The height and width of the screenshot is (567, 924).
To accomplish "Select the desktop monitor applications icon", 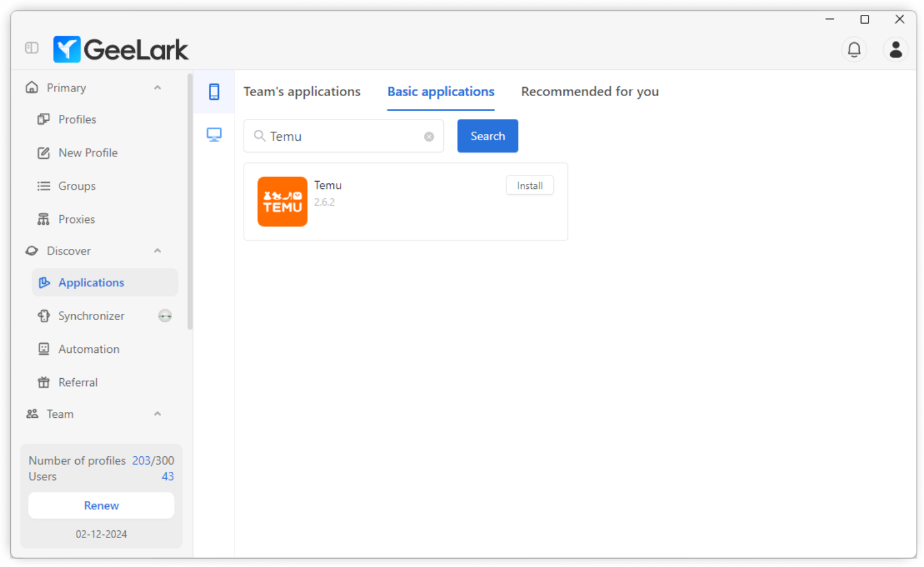I will click(x=214, y=134).
